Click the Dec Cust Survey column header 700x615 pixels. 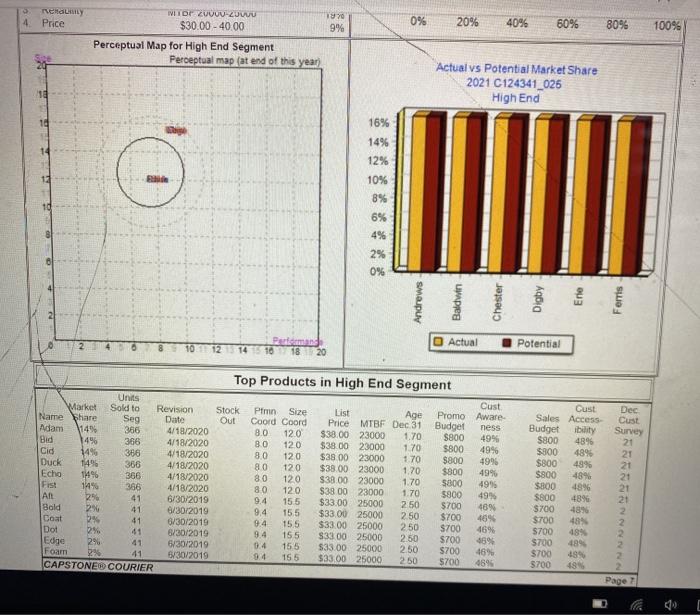click(628, 420)
